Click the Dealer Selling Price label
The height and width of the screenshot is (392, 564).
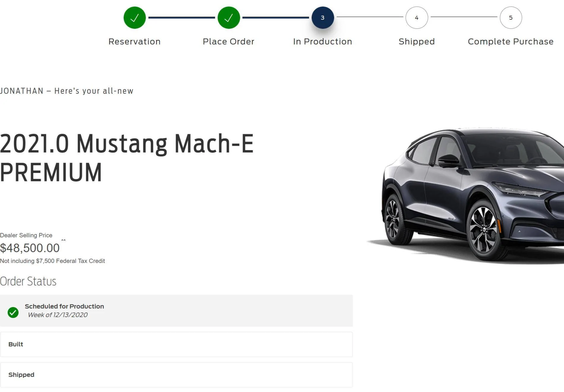26,235
